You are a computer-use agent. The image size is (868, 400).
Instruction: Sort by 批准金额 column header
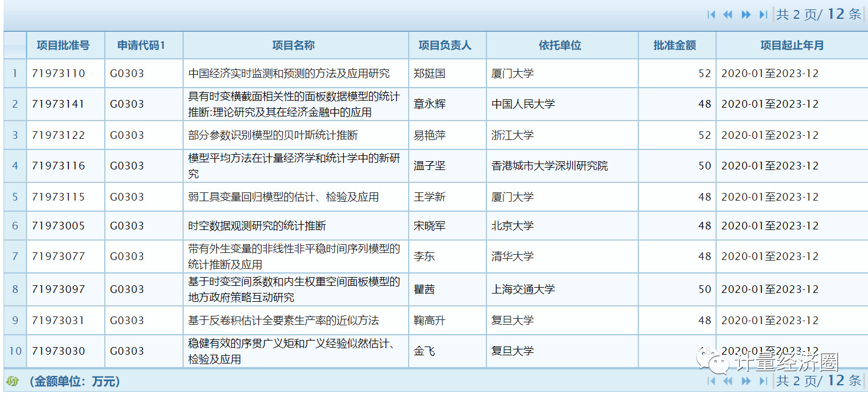point(674,45)
